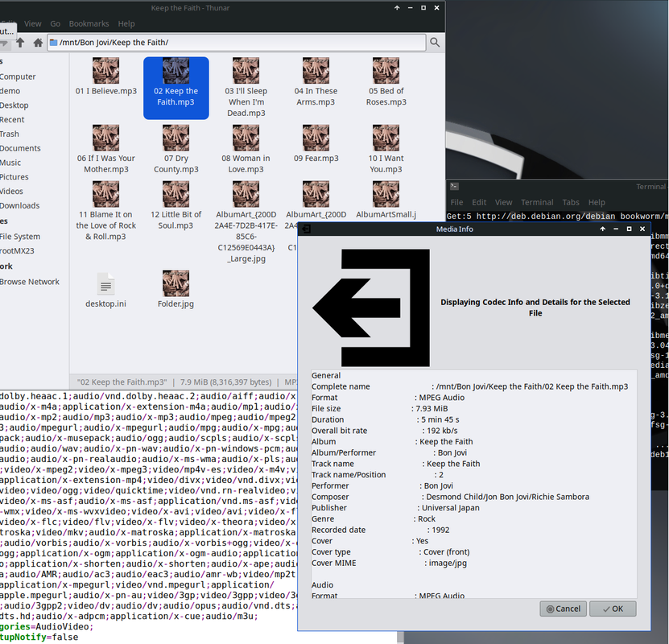
Task: Open the Tabs menu in Terminal window
Action: click(571, 203)
